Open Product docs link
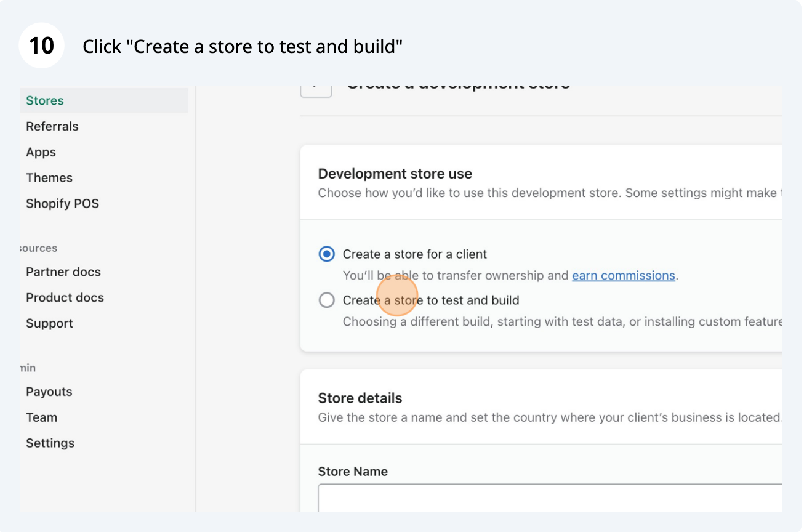This screenshot has width=804, height=532. pyautogui.click(x=65, y=297)
